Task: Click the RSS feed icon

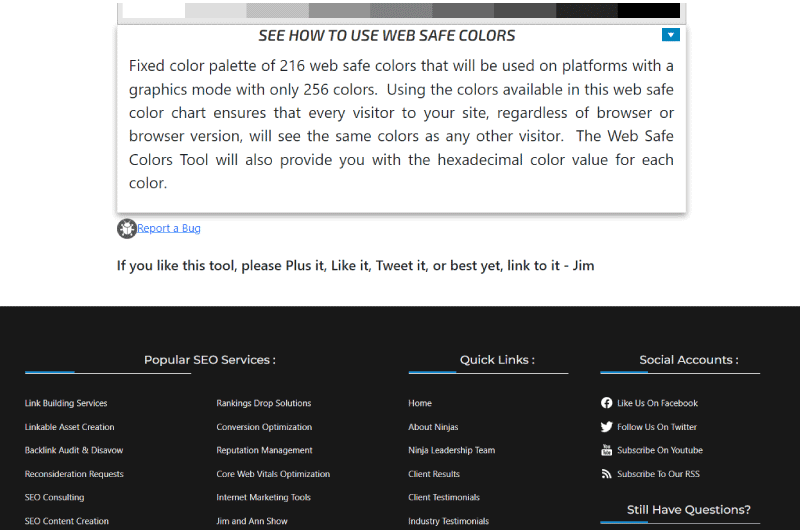Action: click(x=606, y=474)
